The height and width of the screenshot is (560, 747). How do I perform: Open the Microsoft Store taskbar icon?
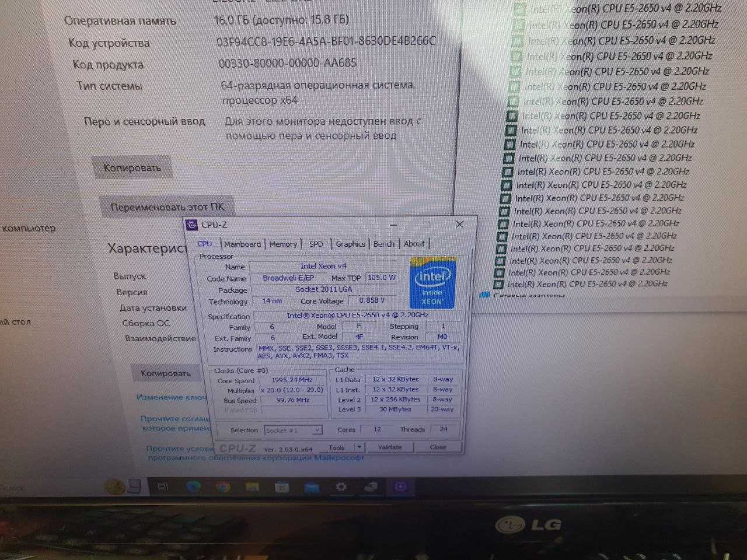[x=282, y=486]
